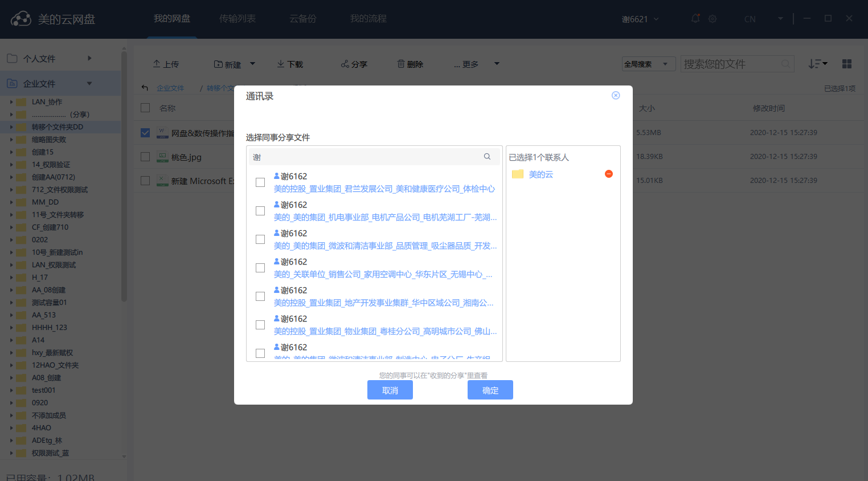868x481 pixels.
Task: Click the contact search field
Action: [365, 157]
